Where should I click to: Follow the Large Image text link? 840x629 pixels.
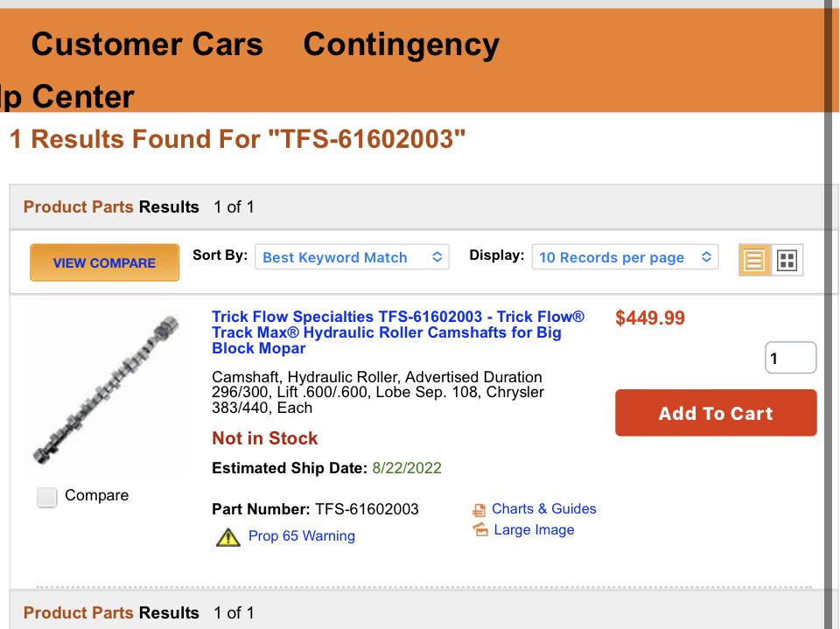point(534,530)
